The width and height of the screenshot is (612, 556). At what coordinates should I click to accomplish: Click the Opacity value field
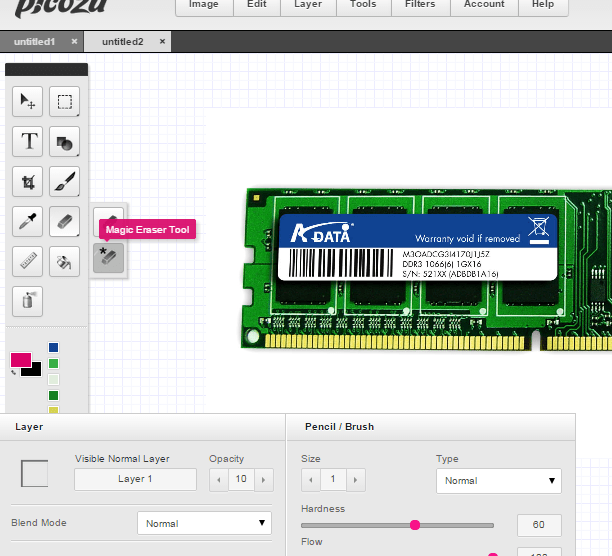pyautogui.click(x=241, y=479)
